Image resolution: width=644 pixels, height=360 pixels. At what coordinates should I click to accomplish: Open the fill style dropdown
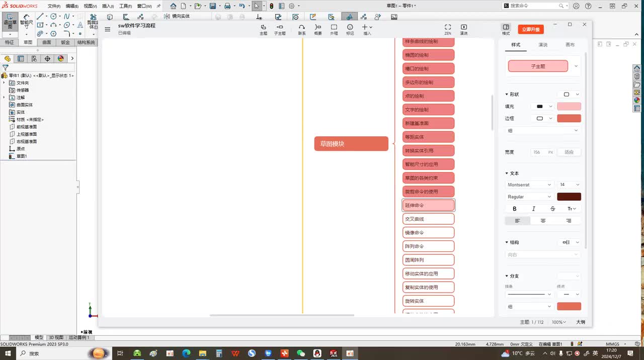coord(543,107)
